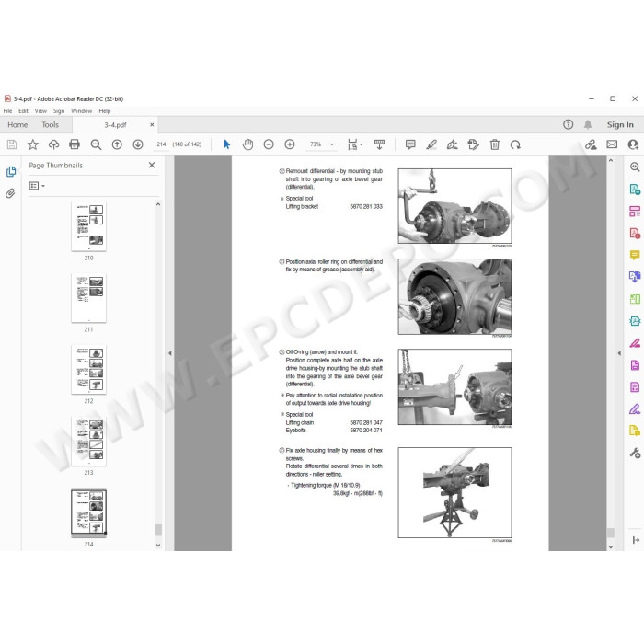
Task: Go to previous page arrow
Action: (117, 144)
